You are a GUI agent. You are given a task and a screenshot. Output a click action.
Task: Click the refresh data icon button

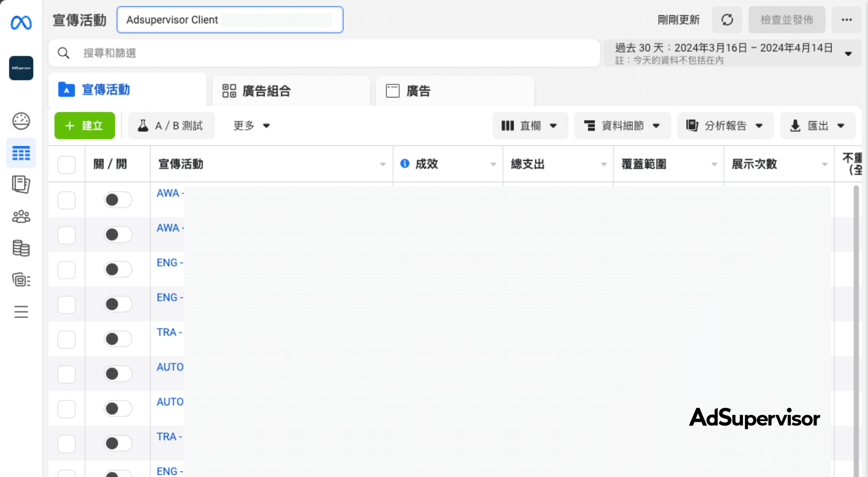tap(727, 20)
